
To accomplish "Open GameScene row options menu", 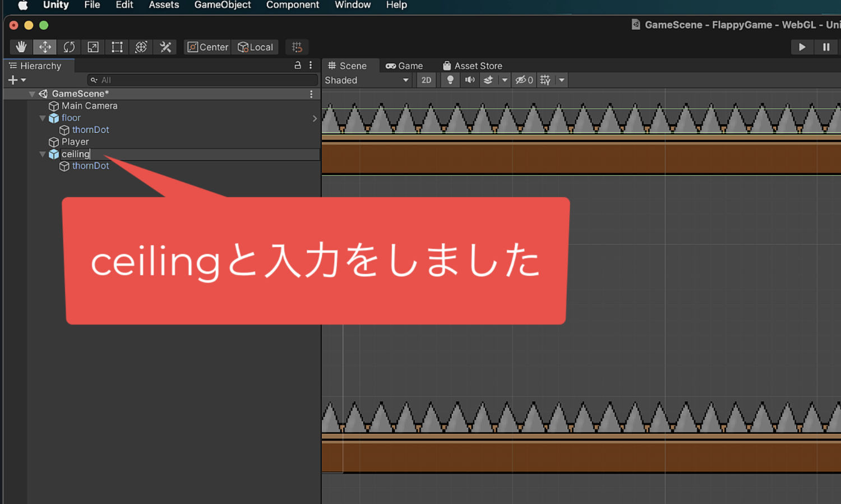I will pos(311,94).
